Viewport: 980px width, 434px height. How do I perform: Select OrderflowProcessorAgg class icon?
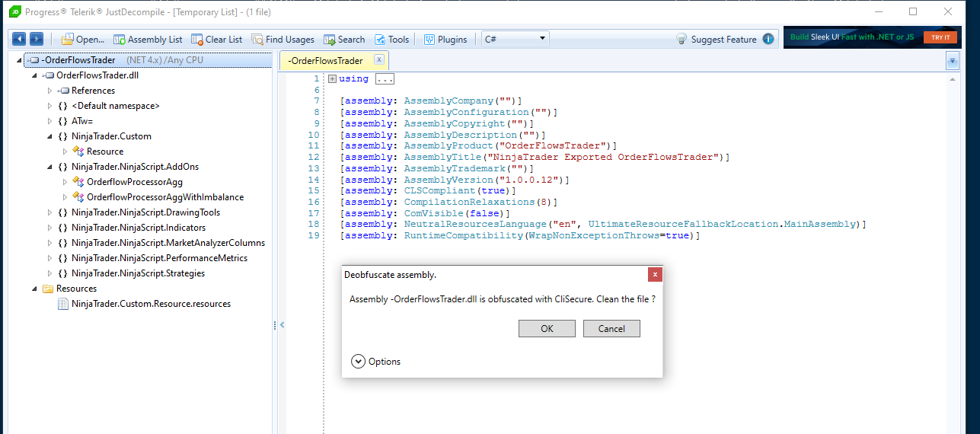(78, 182)
